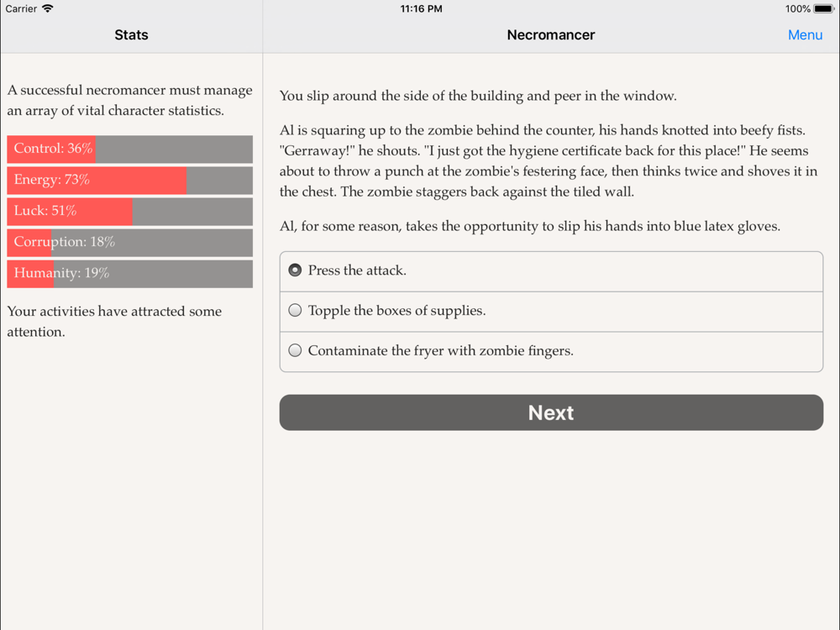This screenshot has height=630, width=840.
Task: Click the Luck 51% stat bar
Action: (x=129, y=211)
